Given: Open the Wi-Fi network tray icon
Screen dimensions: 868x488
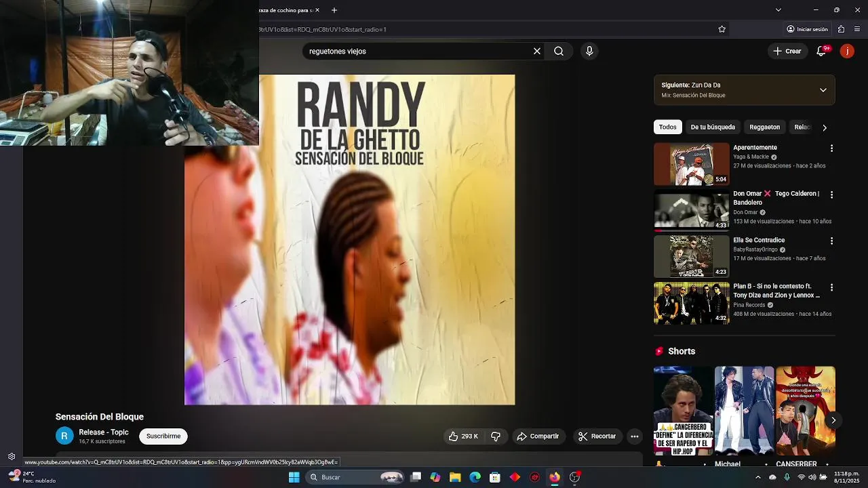Looking at the screenshot, I should coord(801,477).
